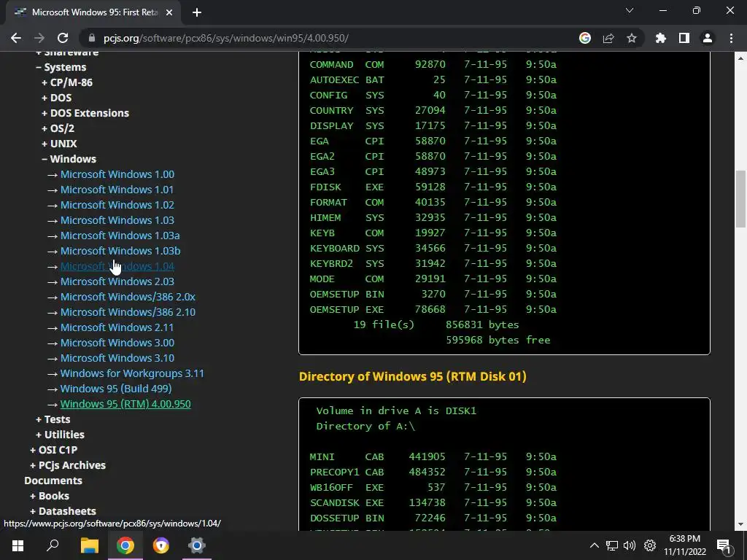Image resolution: width=747 pixels, height=560 pixels.
Task: Open the Chrome profile menu
Action: (708, 38)
